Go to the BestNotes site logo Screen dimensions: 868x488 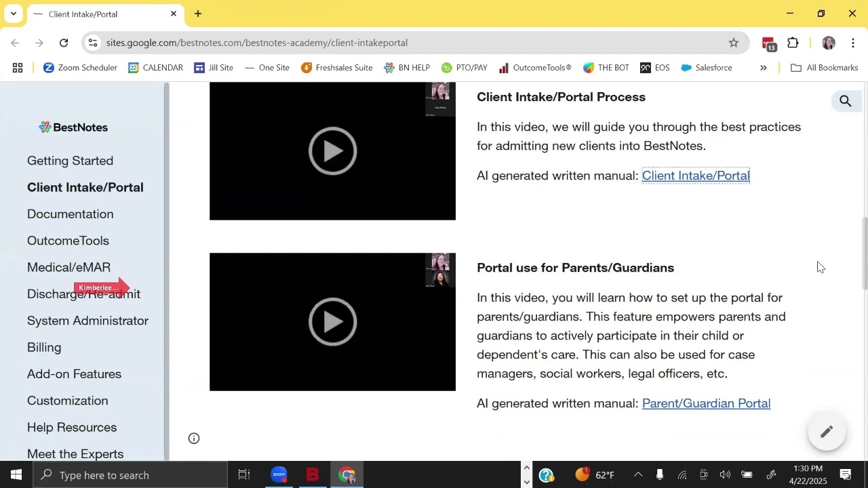click(73, 127)
